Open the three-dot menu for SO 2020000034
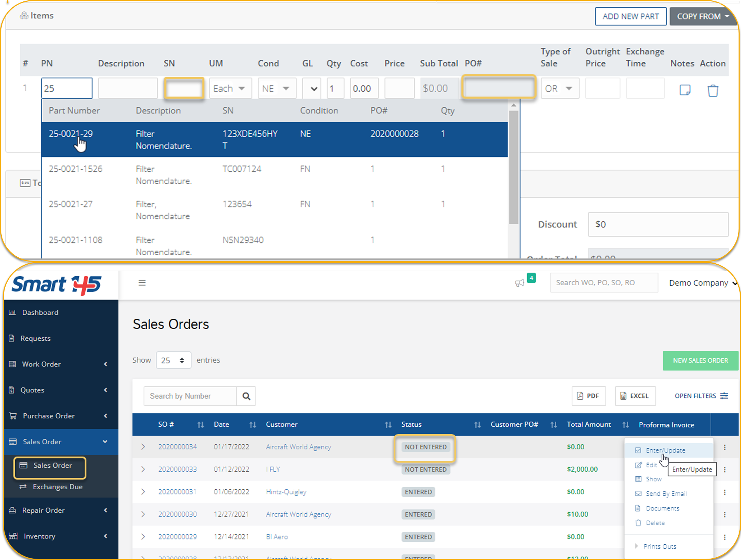Image resolution: width=741 pixels, height=560 pixels. click(x=725, y=447)
